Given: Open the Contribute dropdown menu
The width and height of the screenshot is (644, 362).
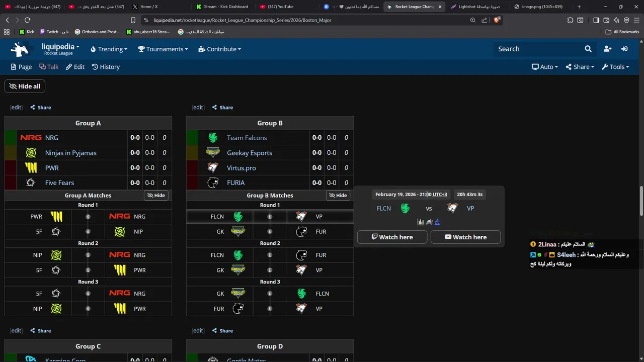Looking at the screenshot, I should pos(220,49).
